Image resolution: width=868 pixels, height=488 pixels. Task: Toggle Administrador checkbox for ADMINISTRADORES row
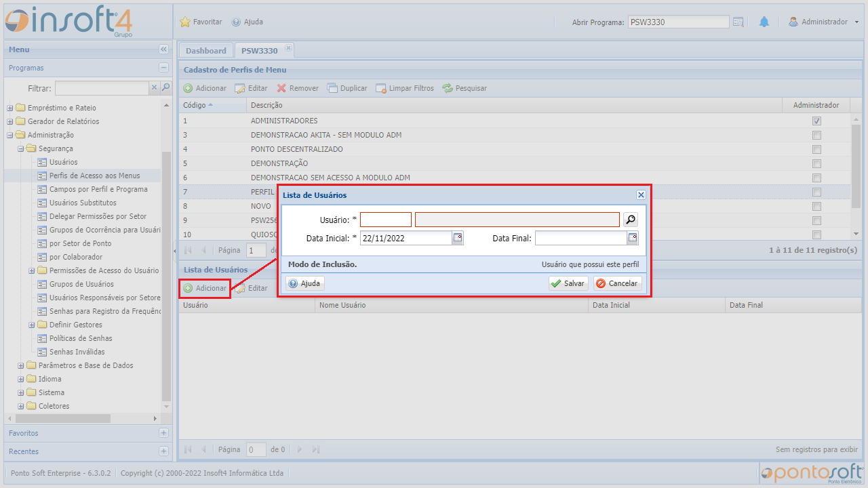[x=816, y=121]
